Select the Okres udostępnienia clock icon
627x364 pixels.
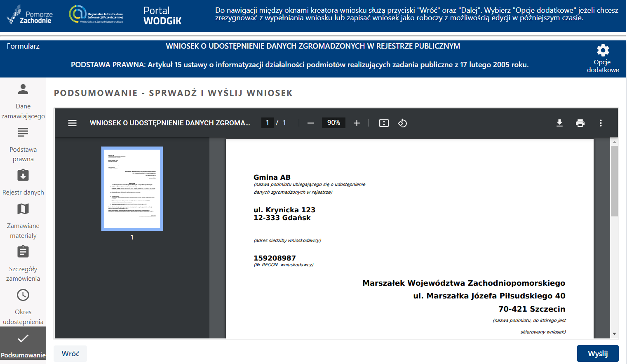[23, 295]
